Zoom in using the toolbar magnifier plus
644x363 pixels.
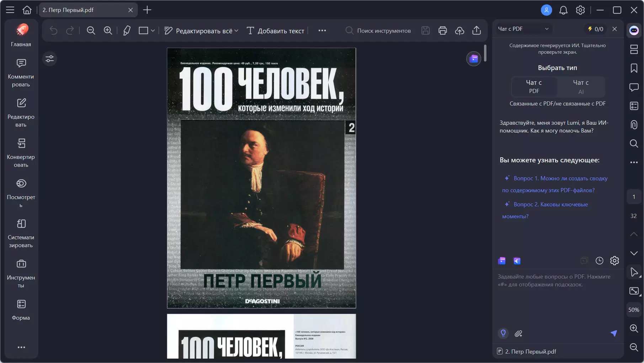click(x=108, y=31)
